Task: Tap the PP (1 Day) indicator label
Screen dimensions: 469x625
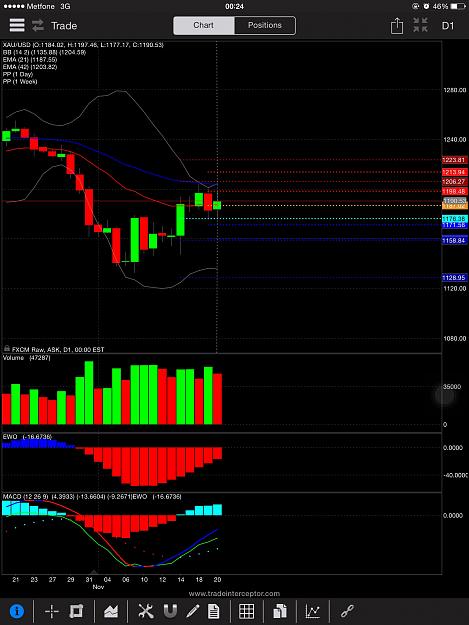Action: tap(18, 74)
